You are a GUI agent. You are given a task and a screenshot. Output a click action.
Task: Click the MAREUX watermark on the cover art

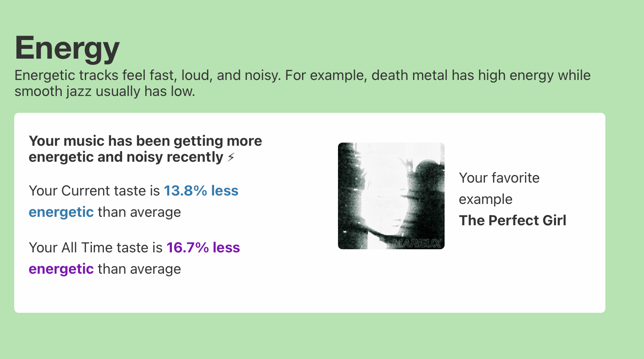point(417,243)
